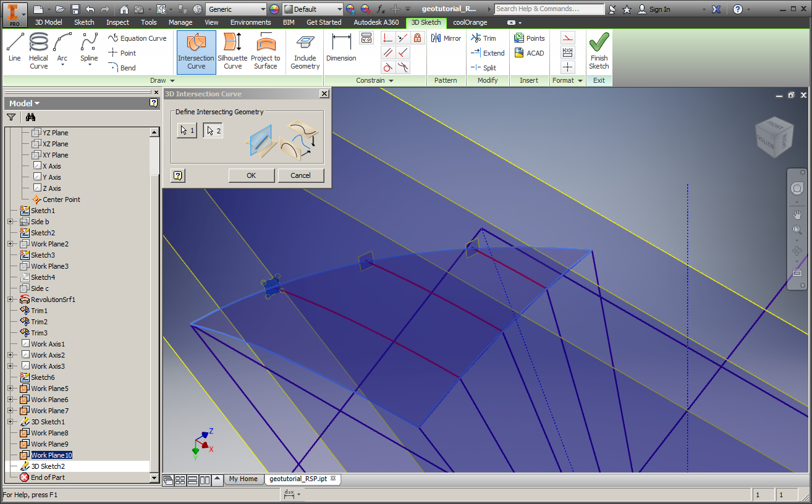Expand the Work Plane2 node
The width and height of the screenshot is (812, 504).
point(10,244)
